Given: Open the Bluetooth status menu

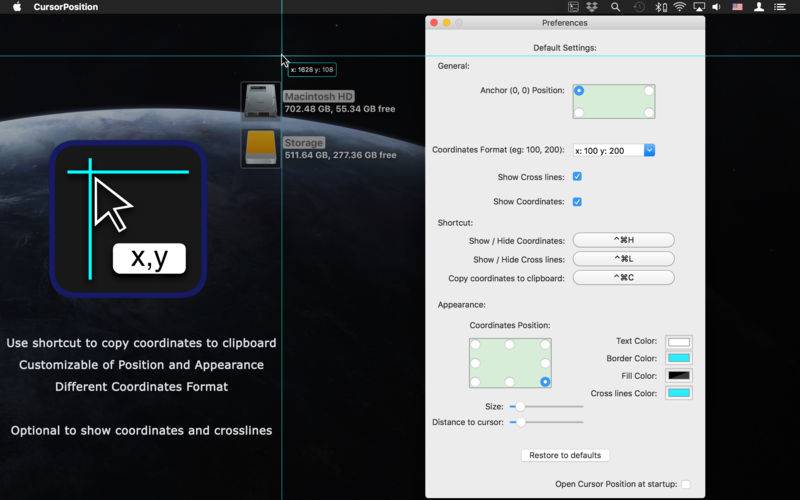Looking at the screenshot, I should (x=661, y=7).
